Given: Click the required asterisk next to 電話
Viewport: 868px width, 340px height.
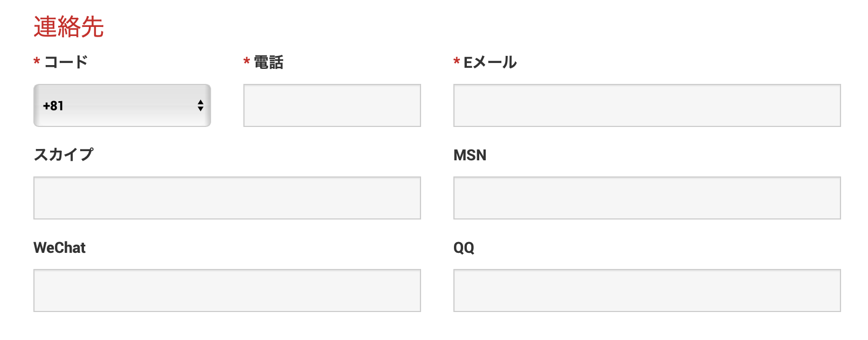Looking at the screenshot, I should point(247,62).
